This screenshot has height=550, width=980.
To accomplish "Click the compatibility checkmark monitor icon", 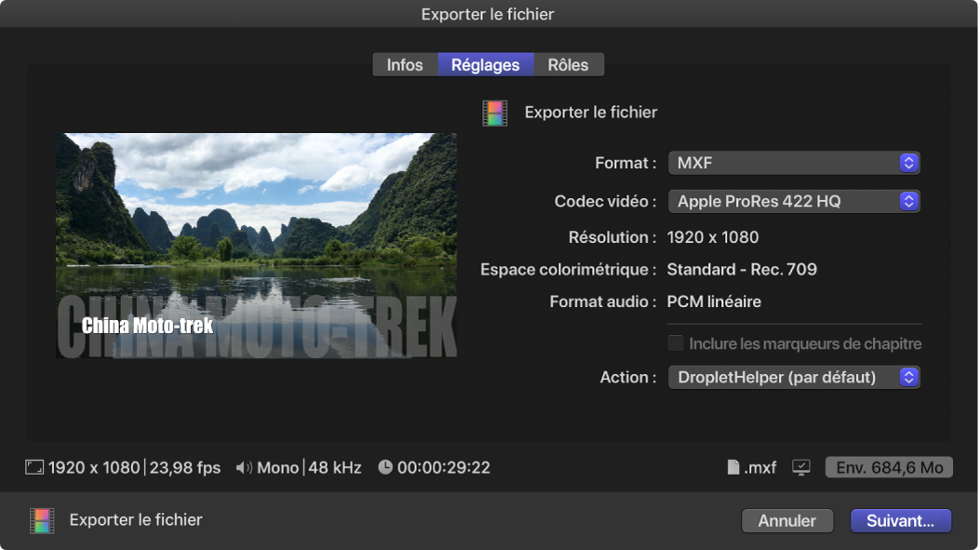I will 800,467.
